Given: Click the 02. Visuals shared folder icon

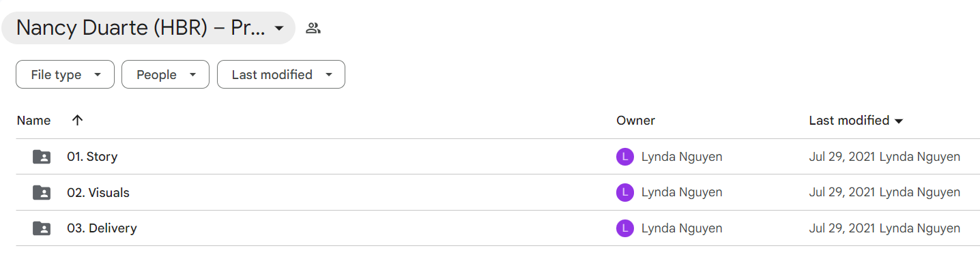Looking at the screenshot, I should [42, 193].
